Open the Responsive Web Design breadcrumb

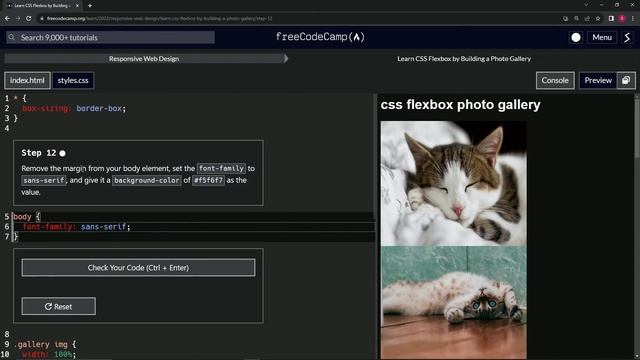click(144, 58)
